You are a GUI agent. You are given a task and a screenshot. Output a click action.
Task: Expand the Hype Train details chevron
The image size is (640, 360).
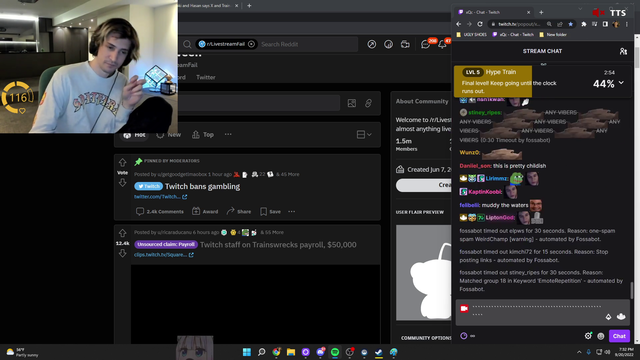coord(621,82)
